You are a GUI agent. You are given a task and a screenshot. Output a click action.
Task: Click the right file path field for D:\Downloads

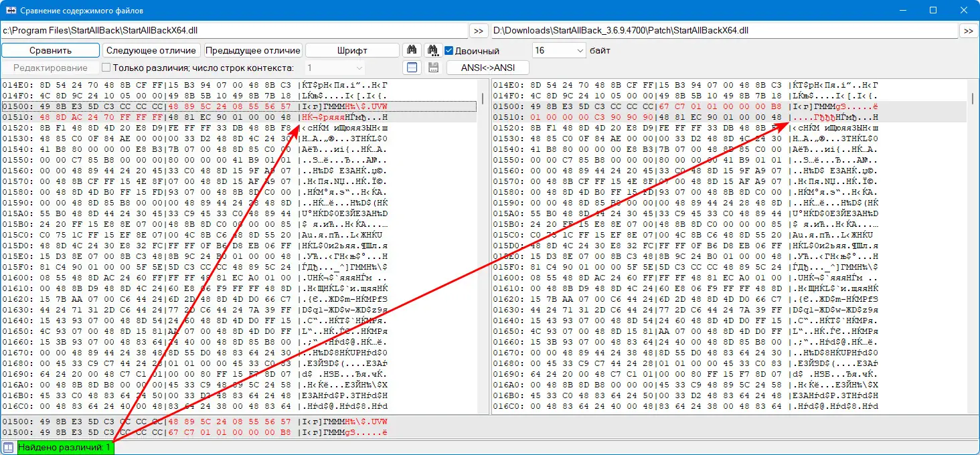(724, 31)
